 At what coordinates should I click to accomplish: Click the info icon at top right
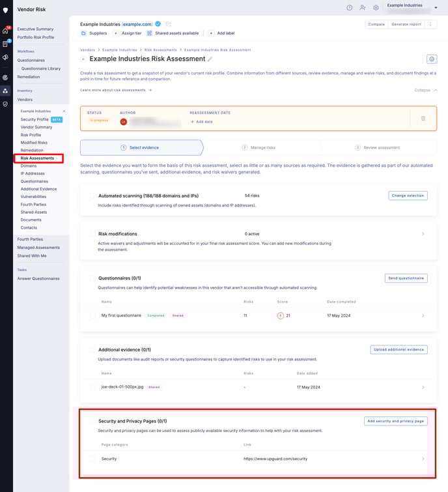[x=432, y=59]
